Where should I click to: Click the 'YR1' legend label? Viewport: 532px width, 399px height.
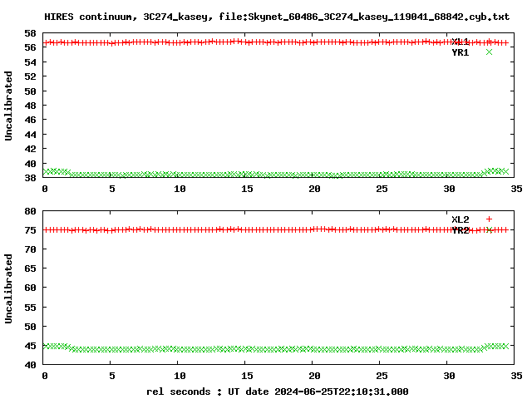coord(460,52)
